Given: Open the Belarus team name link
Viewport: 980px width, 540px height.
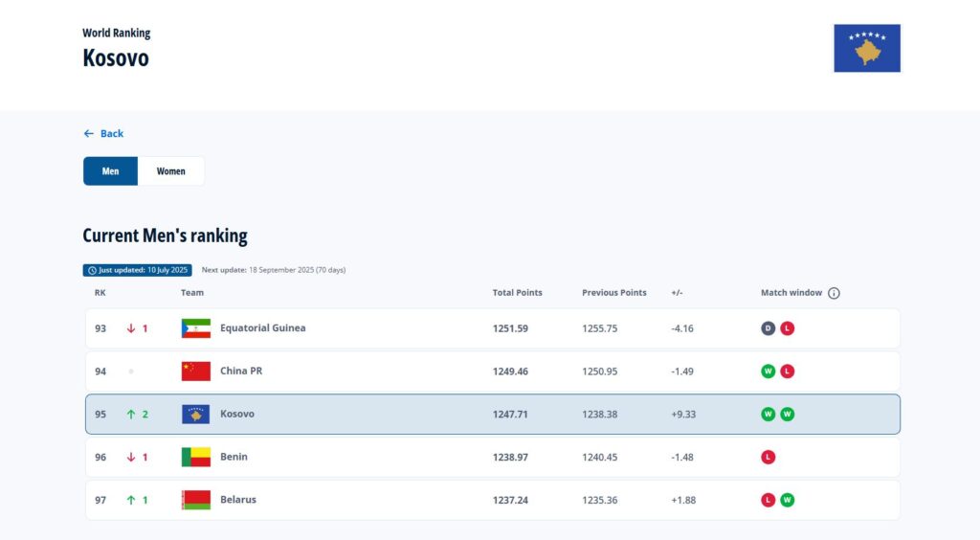Looking at the screenshot, I should coord(238,500).
